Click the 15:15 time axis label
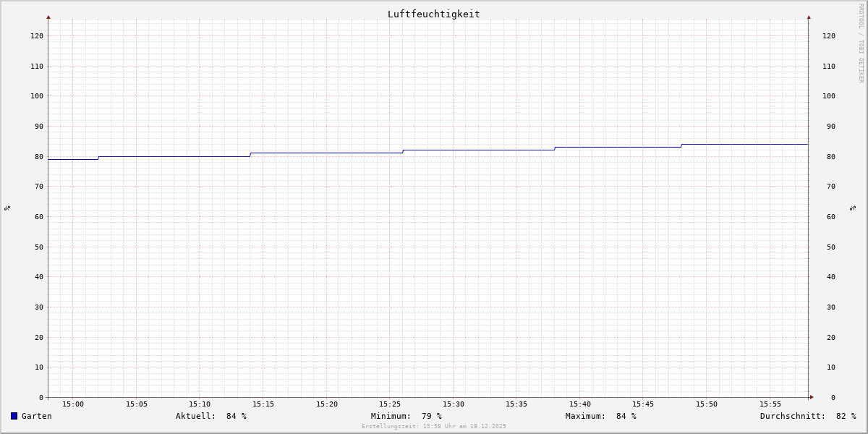The height and width of the screenshot is (434, 868). click(x=263, y=404)
